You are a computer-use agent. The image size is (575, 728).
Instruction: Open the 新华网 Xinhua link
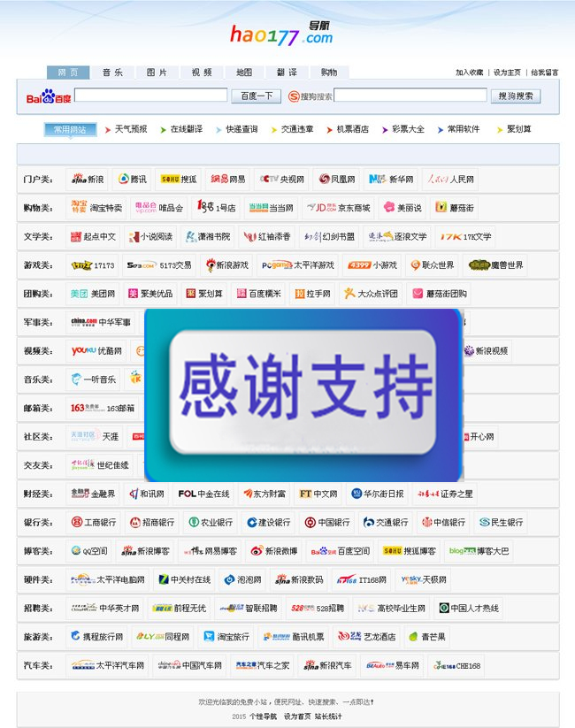[x=391, y=180]
